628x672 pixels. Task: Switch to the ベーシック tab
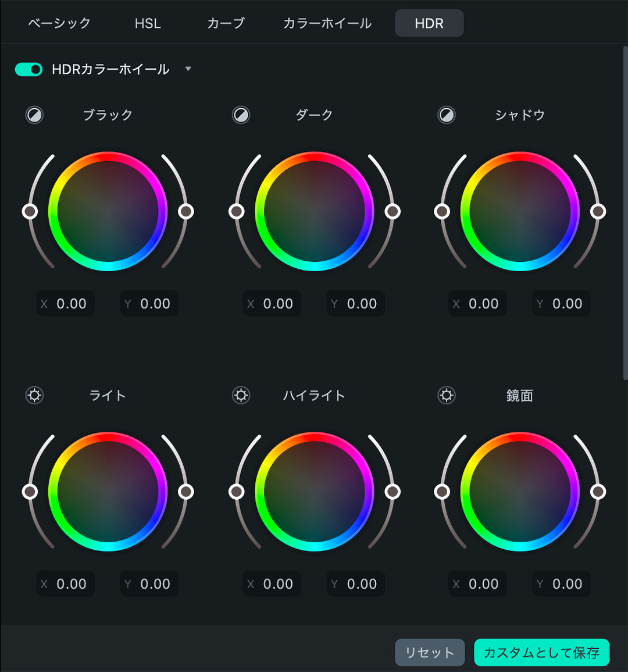pos(59,23)
